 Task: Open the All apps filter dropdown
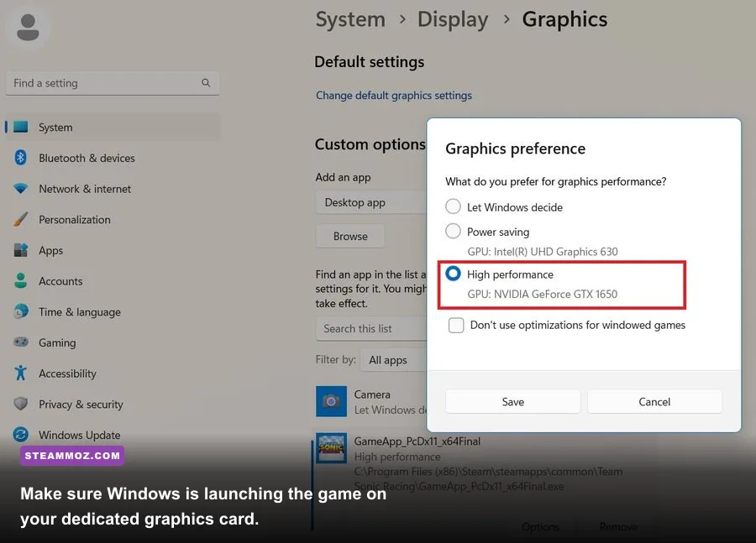click(393, 360)
